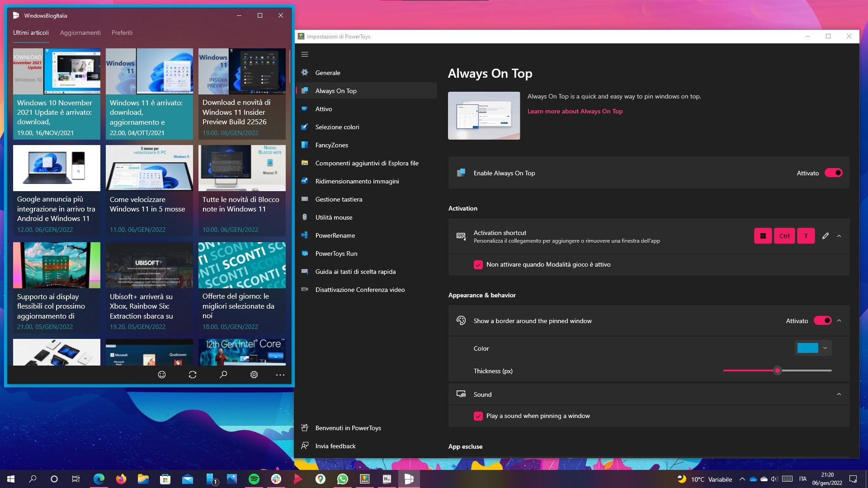Screen dimensions: 868x488
Task: Open the PowerToys hamburger navigation menu
Action: click(x=305, y=54)
